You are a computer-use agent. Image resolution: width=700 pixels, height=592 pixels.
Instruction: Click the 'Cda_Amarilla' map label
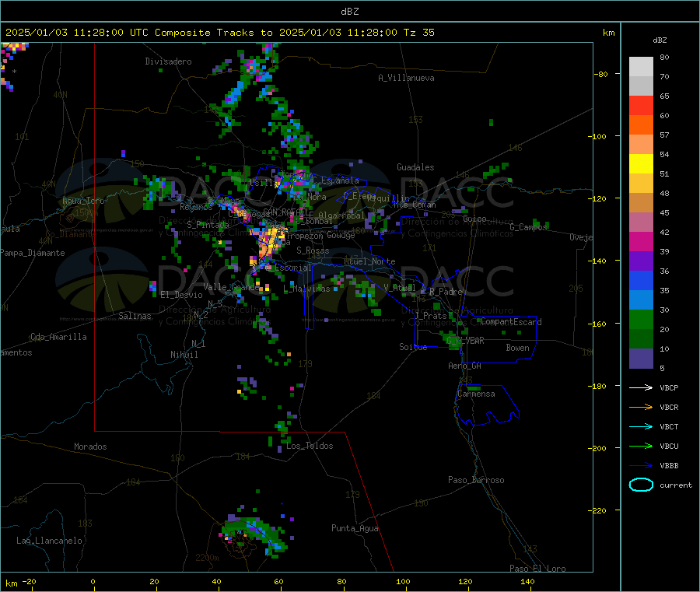tap(58, 337)
